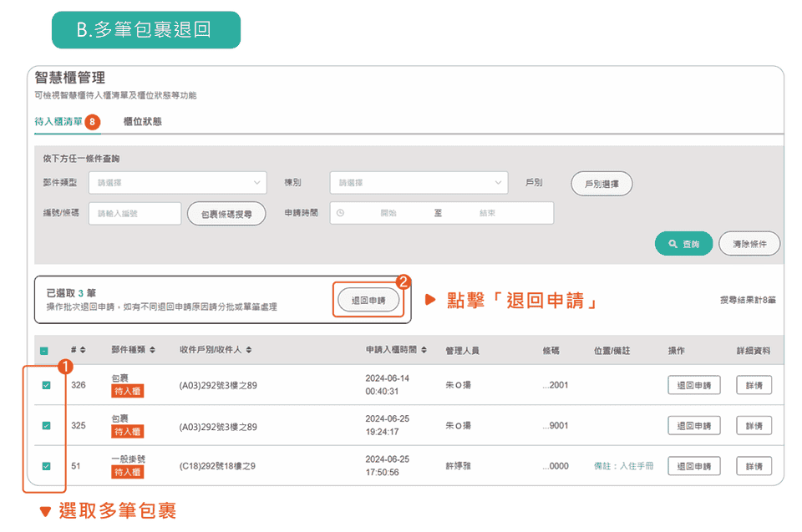Expand the 棟別 dropdown
Image resolution: width=802 pixels, height=532 pixels.
pyautogui.click(x=419, y=183)
